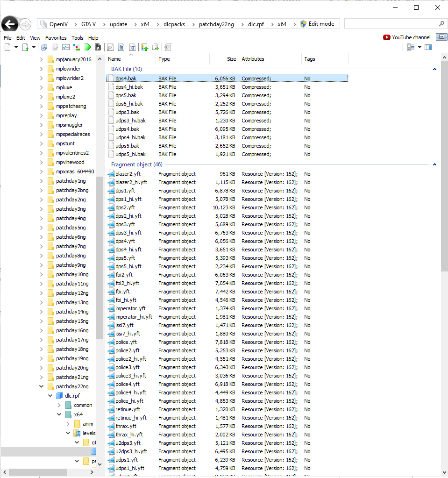The height and width of the screenshot is (478, 448).
Task: Navigate to dlc.rpf in the breadcrumb
Action: (x=256, y=24)
